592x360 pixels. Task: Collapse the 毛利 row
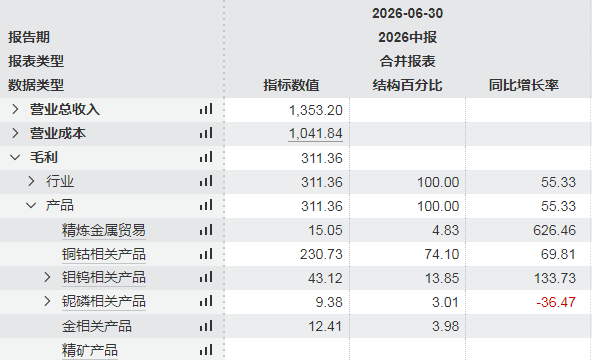15,157
